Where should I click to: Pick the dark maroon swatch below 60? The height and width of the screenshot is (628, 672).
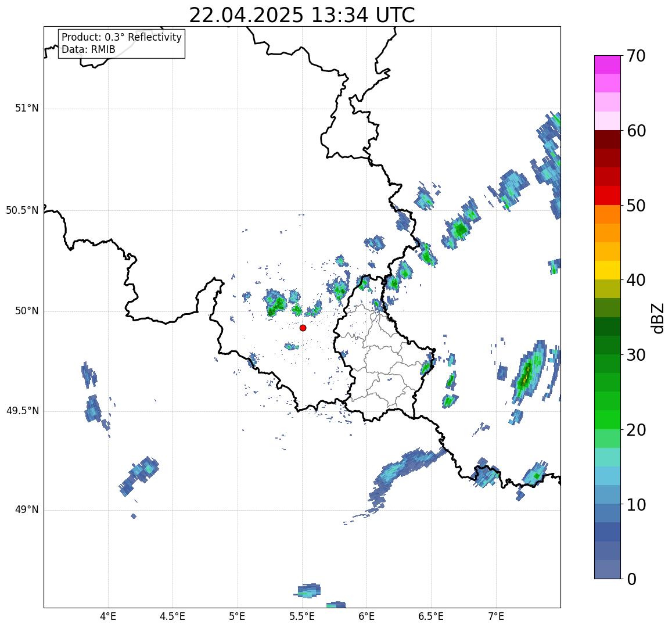608,140
